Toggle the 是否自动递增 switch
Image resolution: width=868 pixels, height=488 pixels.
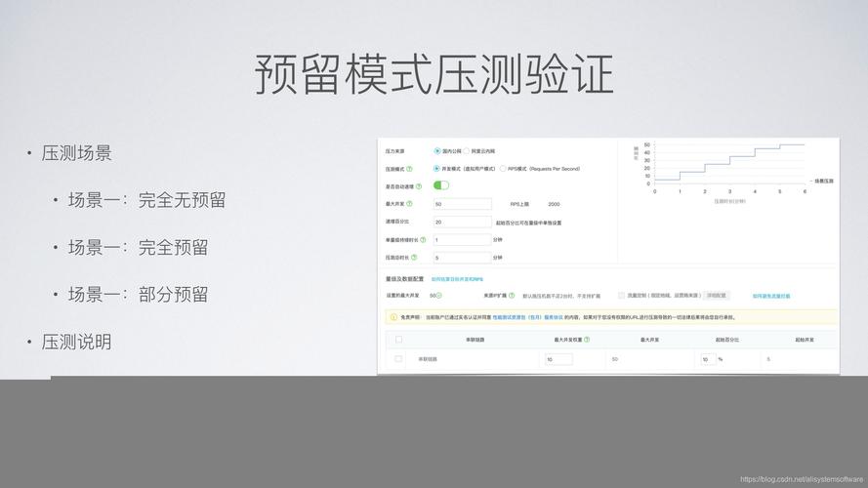point(441,185)
